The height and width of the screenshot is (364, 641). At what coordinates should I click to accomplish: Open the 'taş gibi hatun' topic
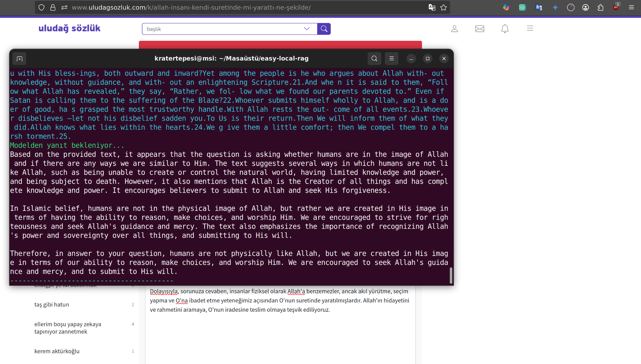[52, 304]
